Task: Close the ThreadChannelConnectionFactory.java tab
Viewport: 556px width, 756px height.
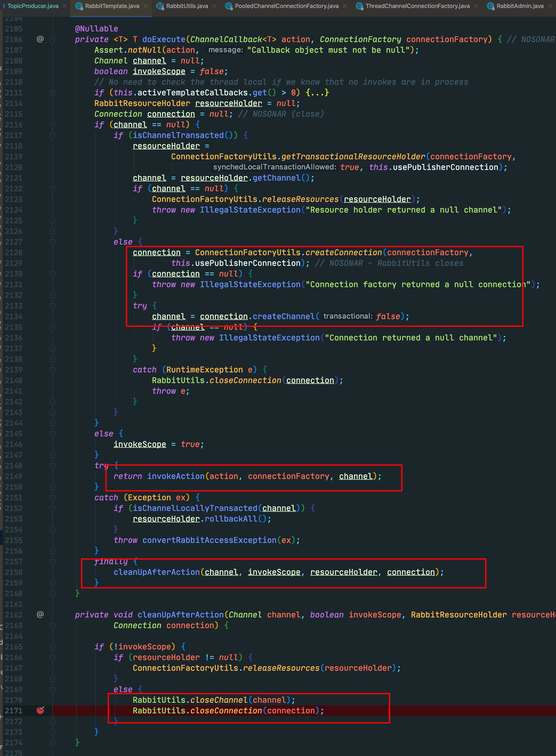Action: point(476,6)
